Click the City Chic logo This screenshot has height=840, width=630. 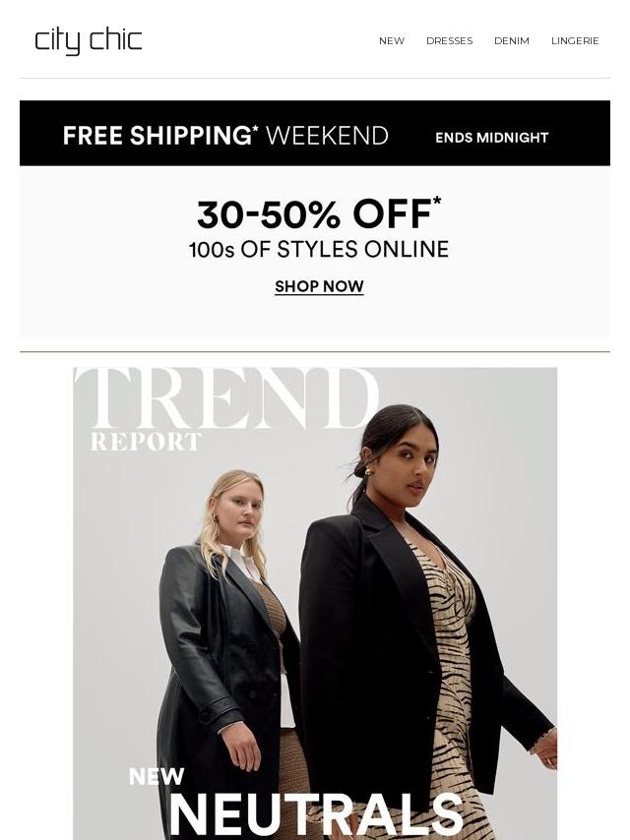point(89,41)
